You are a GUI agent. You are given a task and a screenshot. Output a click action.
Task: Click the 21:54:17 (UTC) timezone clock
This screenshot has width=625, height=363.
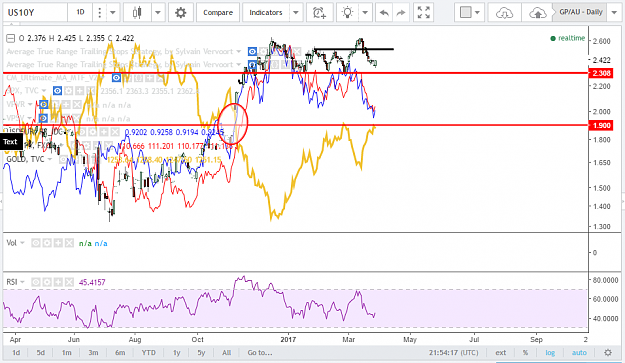pyautogui.click(x=454, y=353)
